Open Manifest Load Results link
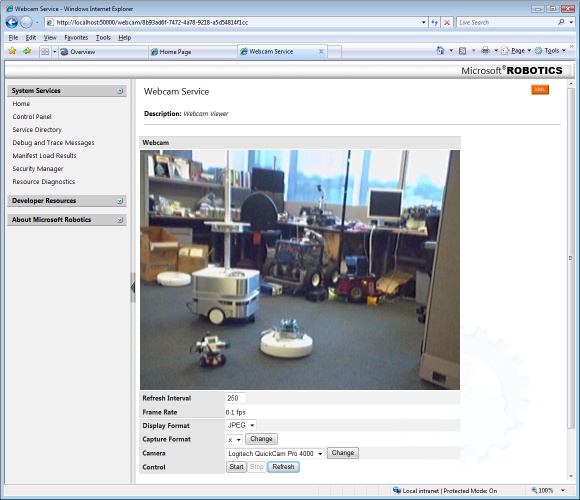Image resolution: width=580 pixels, height=500 pixels. 44,156
